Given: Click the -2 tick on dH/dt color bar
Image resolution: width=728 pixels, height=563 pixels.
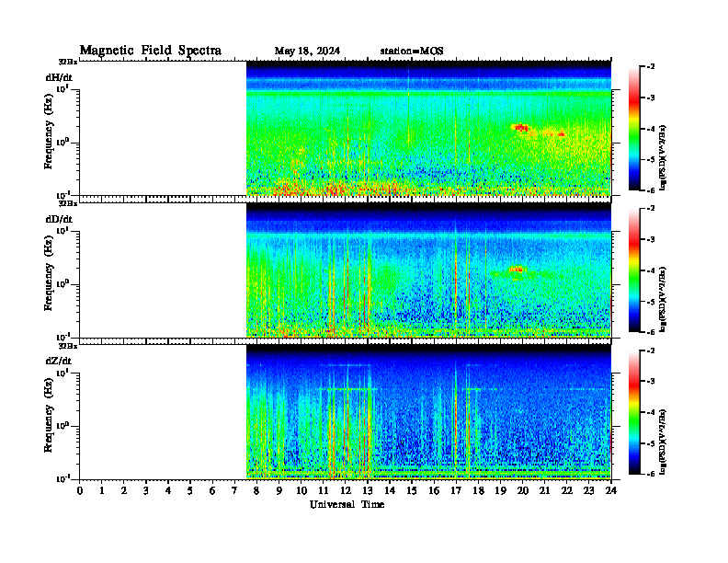Looking at the screenshot, I should 650,67.
